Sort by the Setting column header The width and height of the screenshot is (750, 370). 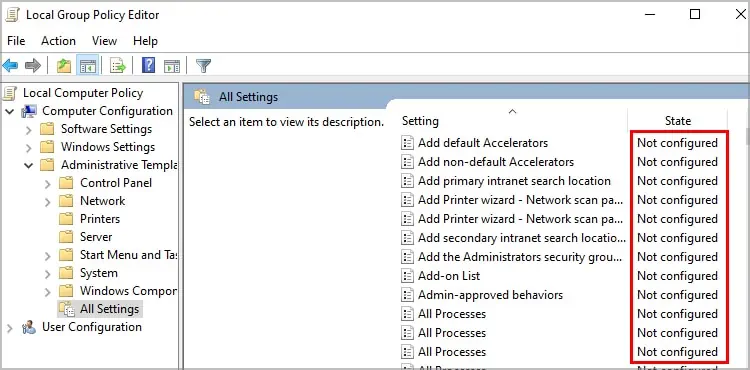coord(512,120)
